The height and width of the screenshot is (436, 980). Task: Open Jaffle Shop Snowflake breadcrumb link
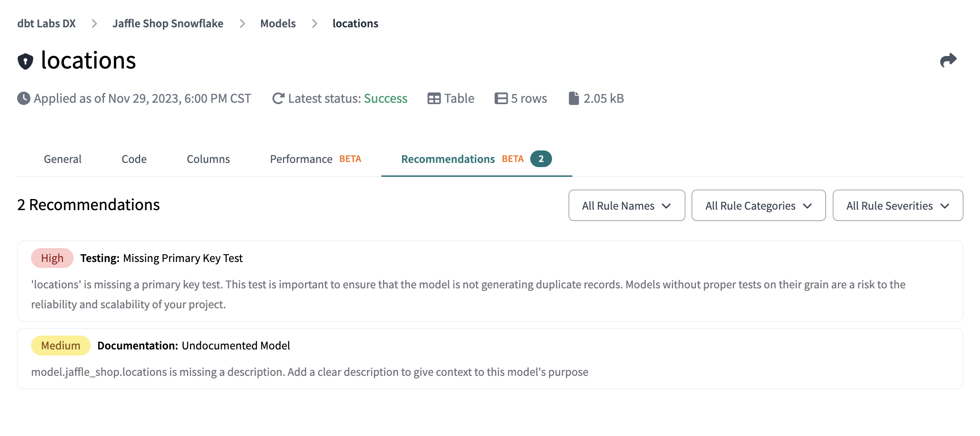(167, 24)
